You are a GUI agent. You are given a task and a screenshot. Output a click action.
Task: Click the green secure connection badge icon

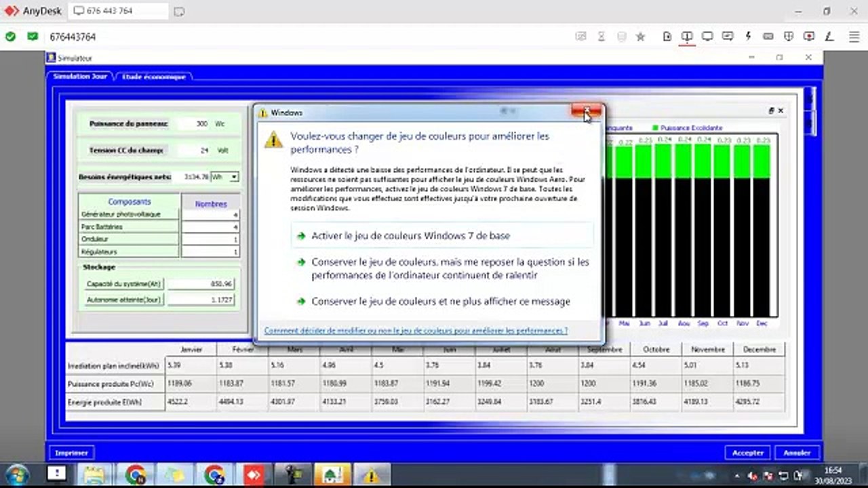33,37
